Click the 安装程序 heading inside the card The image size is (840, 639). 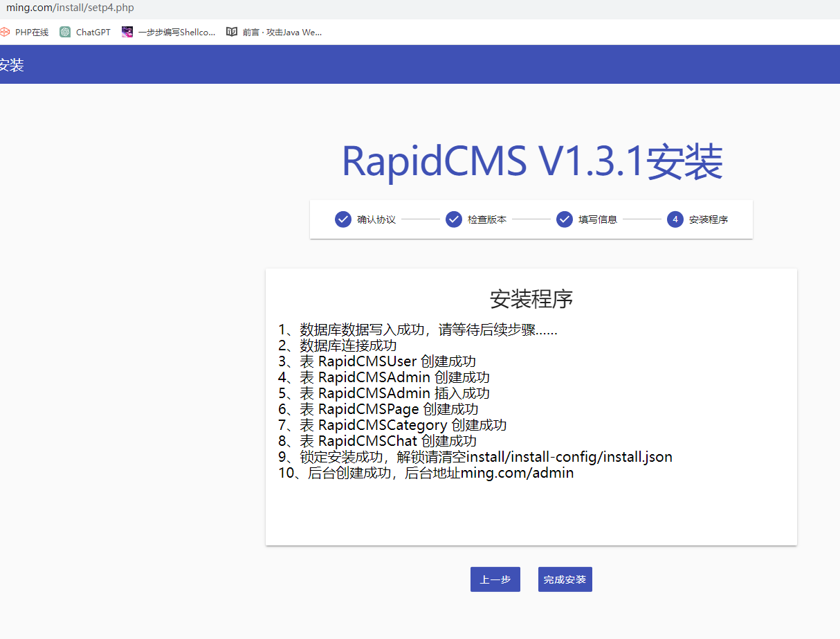(x=531, y=299)
